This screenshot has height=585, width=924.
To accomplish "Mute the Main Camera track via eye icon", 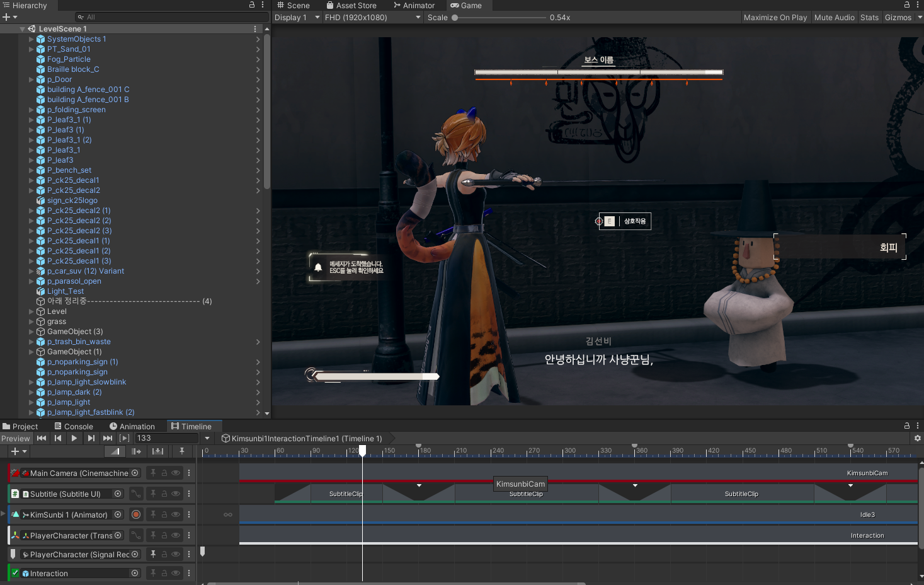I will (176, 473).
